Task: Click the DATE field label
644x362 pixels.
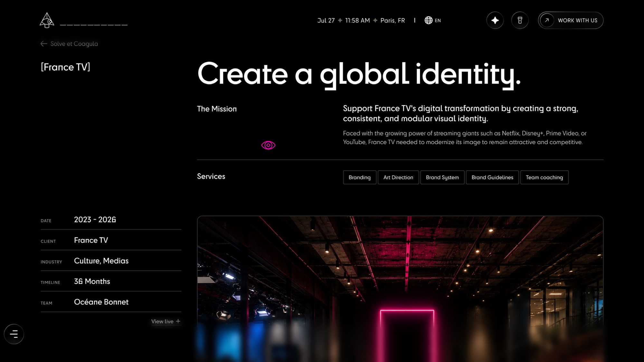Action: (46, 221)
